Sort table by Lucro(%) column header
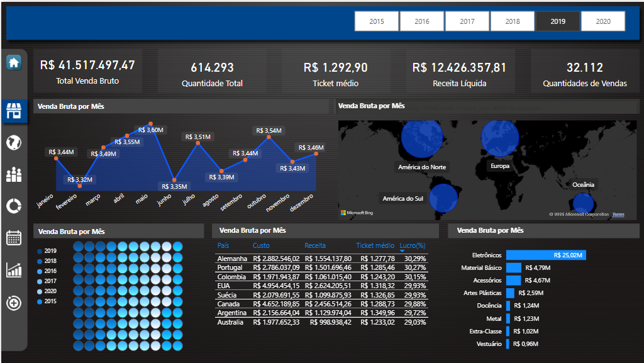 [412, 245]
